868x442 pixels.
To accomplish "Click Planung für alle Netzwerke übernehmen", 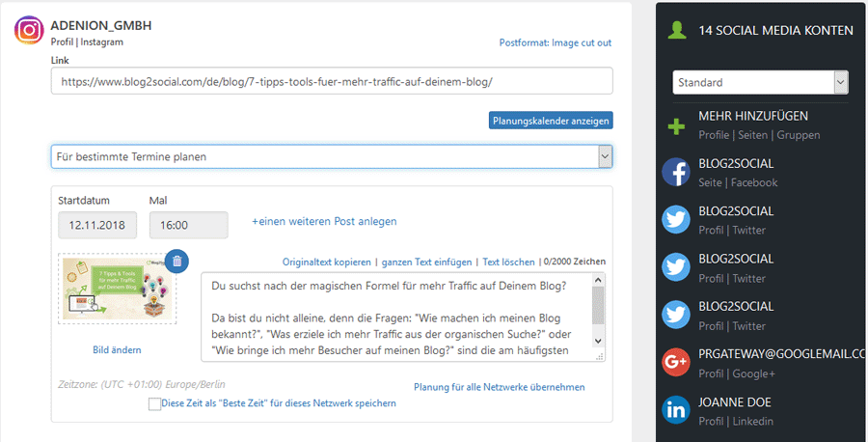I will [x=500, y=387].
